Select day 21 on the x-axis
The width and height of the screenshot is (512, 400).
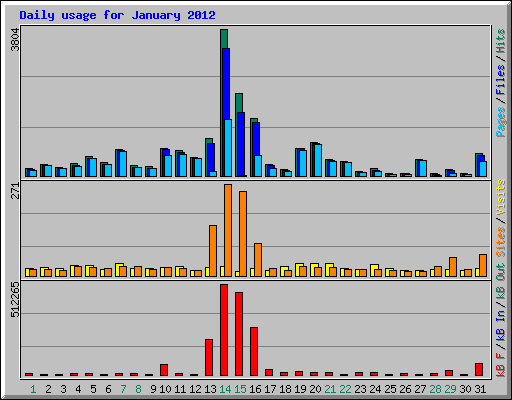pos(330,389)
